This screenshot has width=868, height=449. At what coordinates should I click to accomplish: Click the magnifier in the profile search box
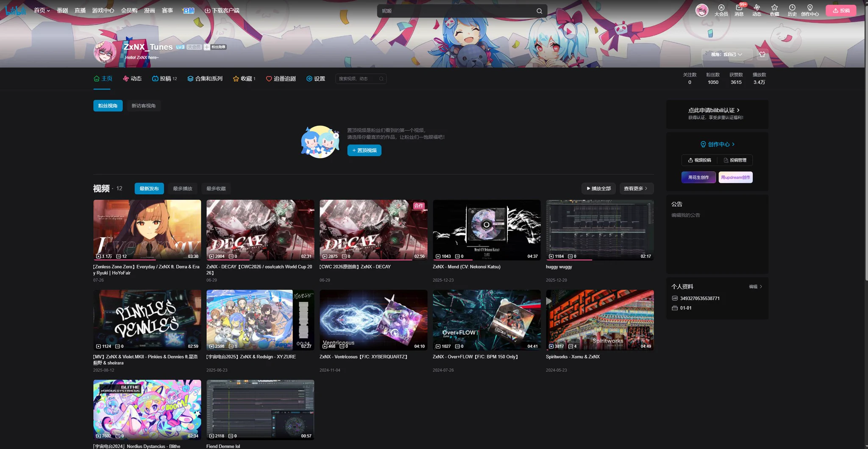click(381, 79)
